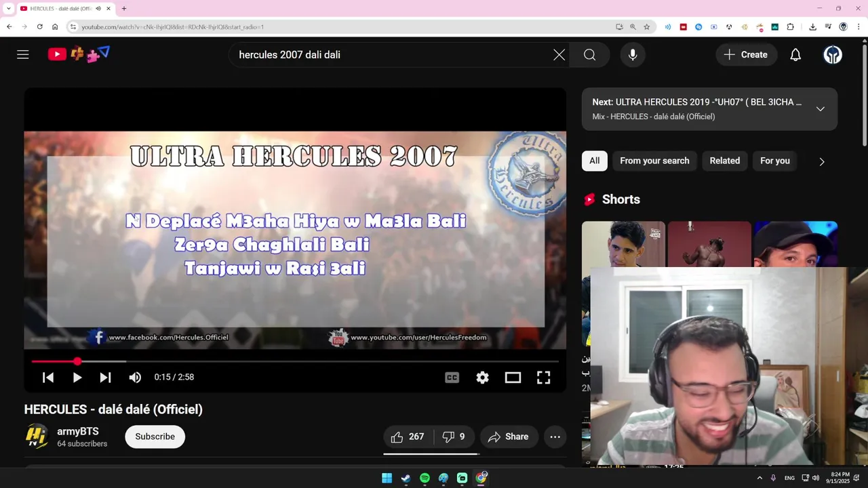Open the Windows Start menu
This screenshot has width=868, height=488.
tap(387, 479)
